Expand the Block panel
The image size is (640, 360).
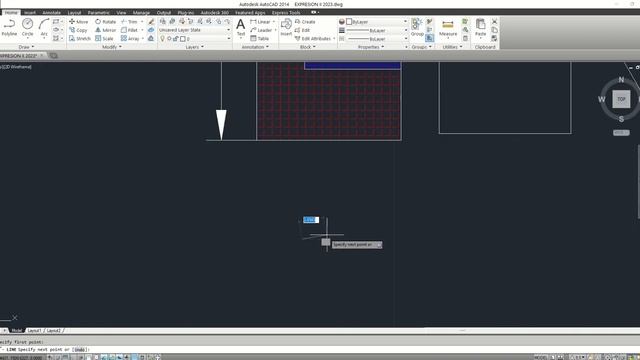click(x=308, y=47)
